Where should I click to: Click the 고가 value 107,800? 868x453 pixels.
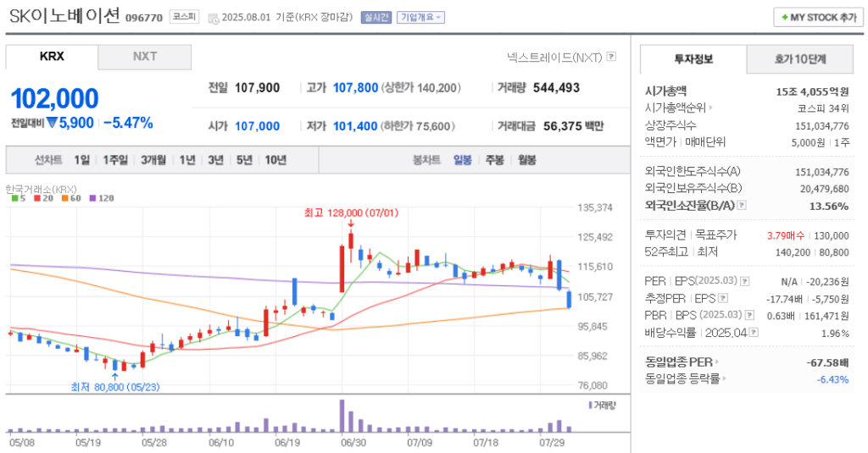(355, 88)
